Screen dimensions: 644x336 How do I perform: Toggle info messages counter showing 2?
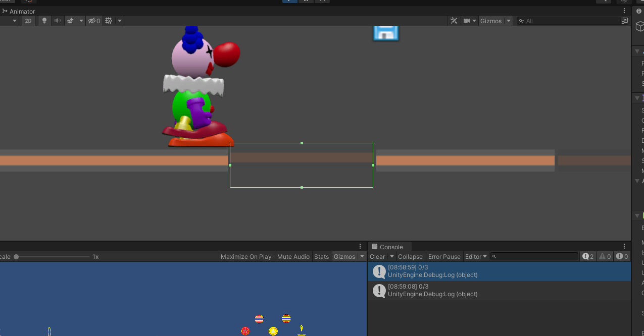[588, 257]
